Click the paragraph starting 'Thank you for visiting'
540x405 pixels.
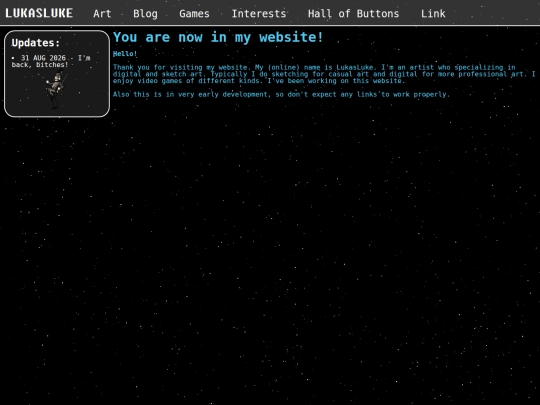click(324, 74)
